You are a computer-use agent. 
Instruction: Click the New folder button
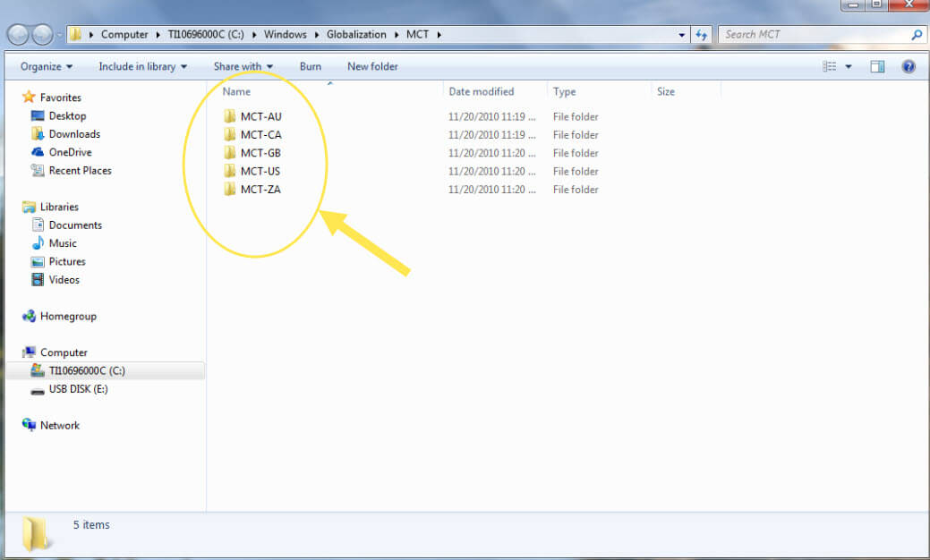pyautogui.click(x=372, y=66)
